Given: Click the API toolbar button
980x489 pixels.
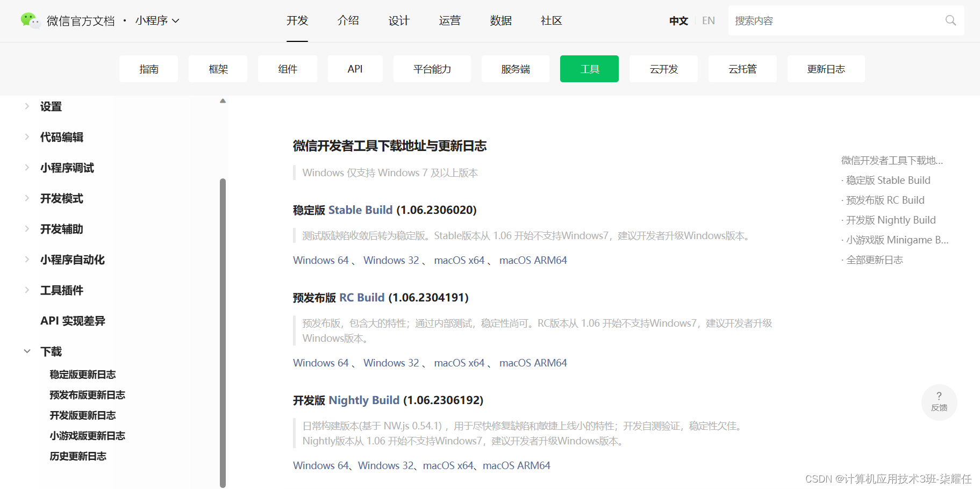Looking at the screenshot, I should tap(355, 69).
